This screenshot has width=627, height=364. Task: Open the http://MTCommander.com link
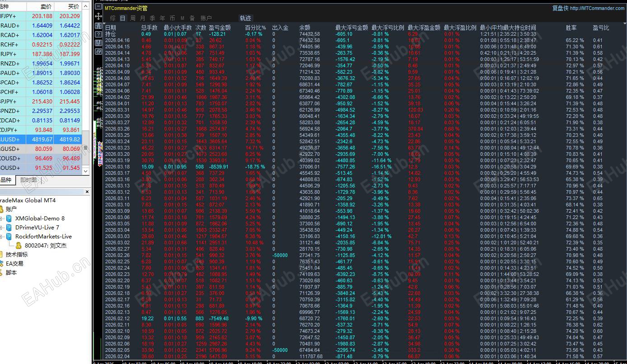pos(597,8)
